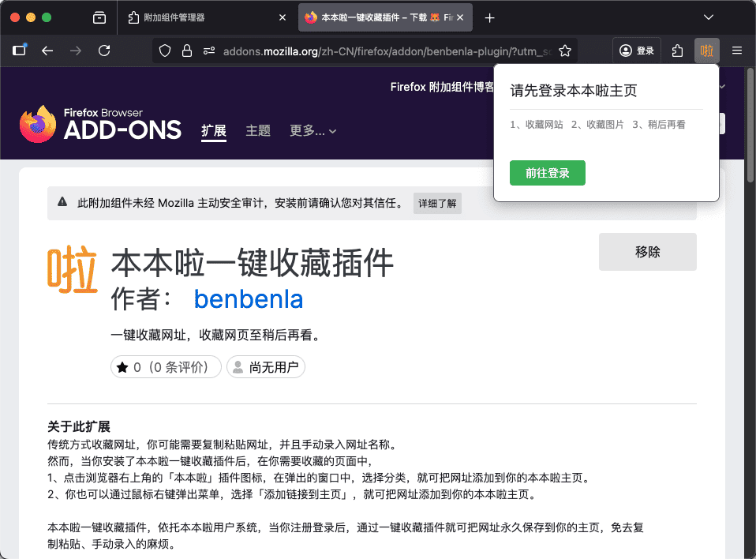Open the list all tabs chevron
Image resolution: width=756 pixels, height=559 pixels.
pyautogui.click(x=708, y=17)
